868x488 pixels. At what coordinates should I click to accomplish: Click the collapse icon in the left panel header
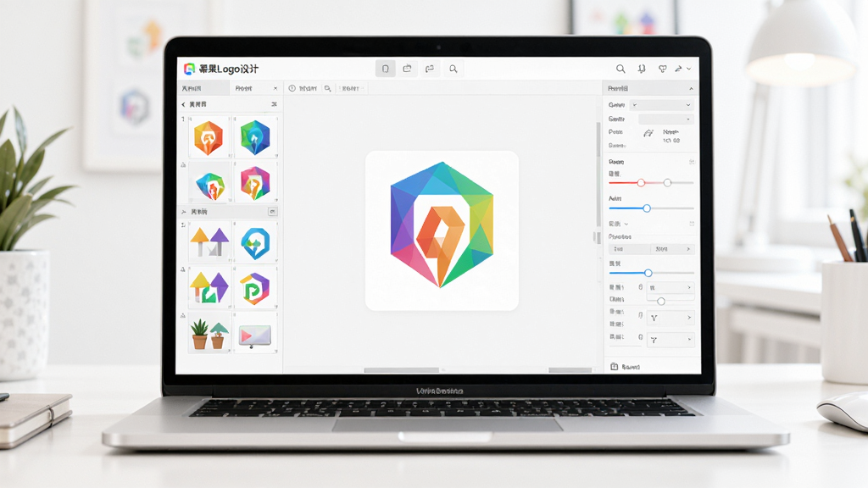point(274,104)
